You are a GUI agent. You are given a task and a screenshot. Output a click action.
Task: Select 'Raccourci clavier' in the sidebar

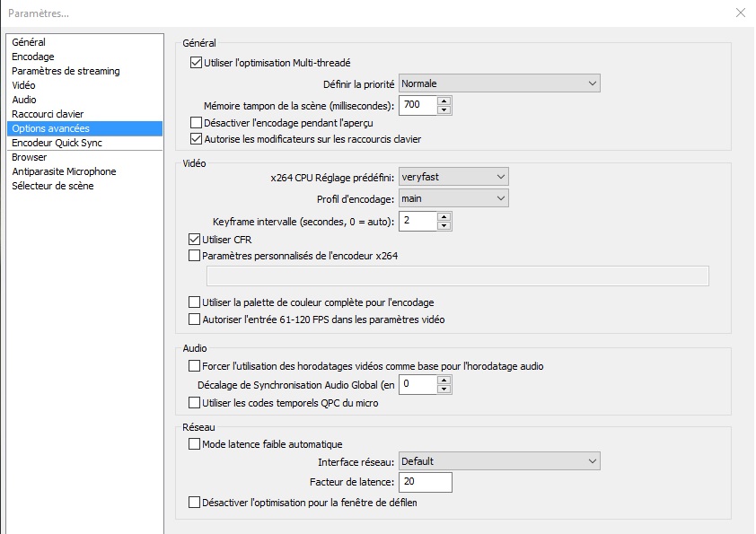point(48,114)
